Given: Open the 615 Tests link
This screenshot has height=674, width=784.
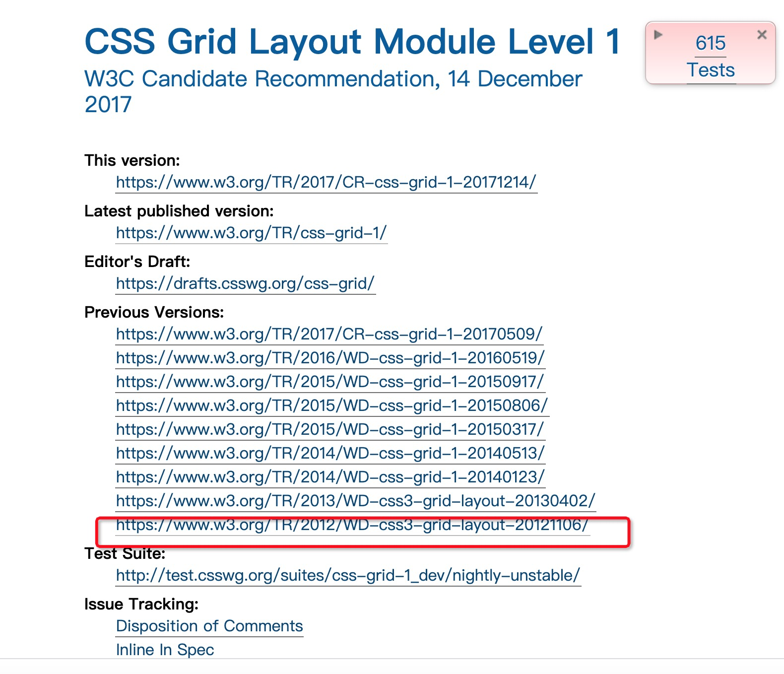Looking at the screenshot, I should (711, 57).
